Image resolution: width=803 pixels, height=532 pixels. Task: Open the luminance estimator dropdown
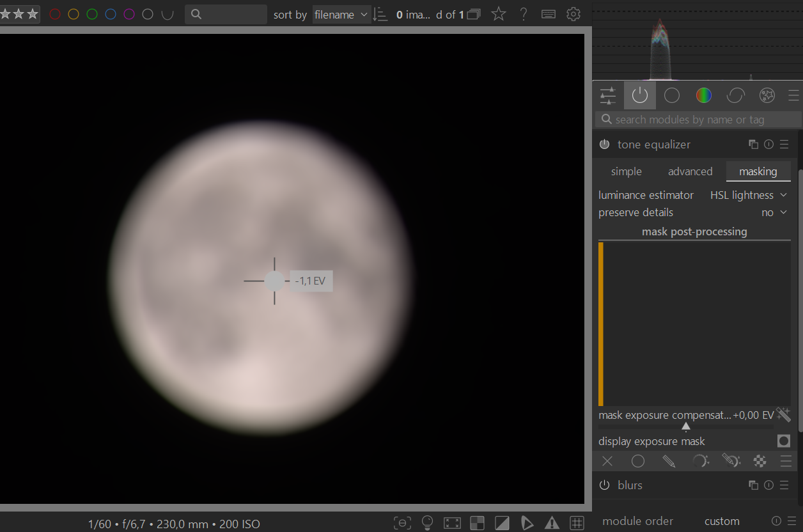pos(748,195)
